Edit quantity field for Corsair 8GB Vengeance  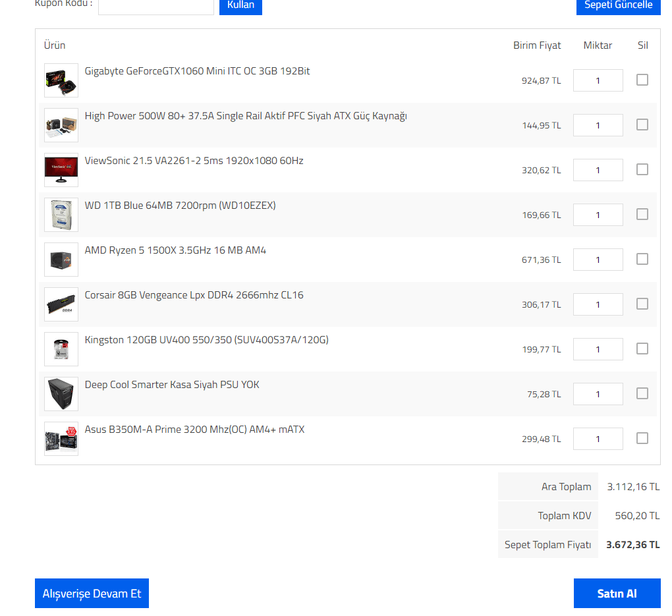tap(598, 304)
